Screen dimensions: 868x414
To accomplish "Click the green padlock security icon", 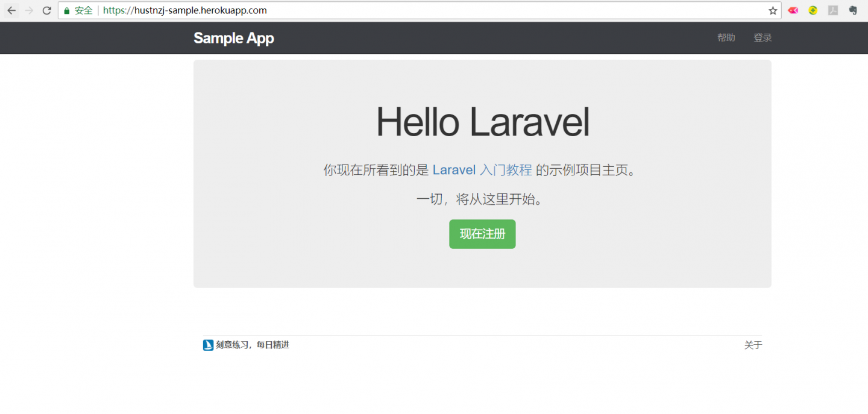I will tap(67, 10).
